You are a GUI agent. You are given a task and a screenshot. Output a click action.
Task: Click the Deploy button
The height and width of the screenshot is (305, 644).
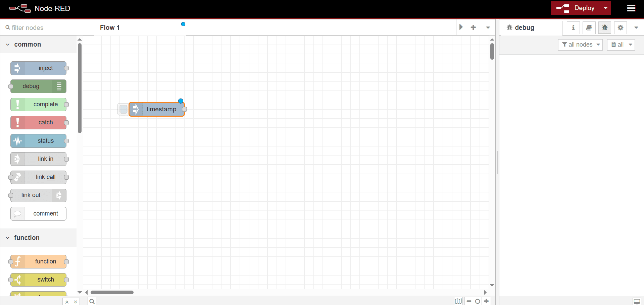click(x=576, y=8)
